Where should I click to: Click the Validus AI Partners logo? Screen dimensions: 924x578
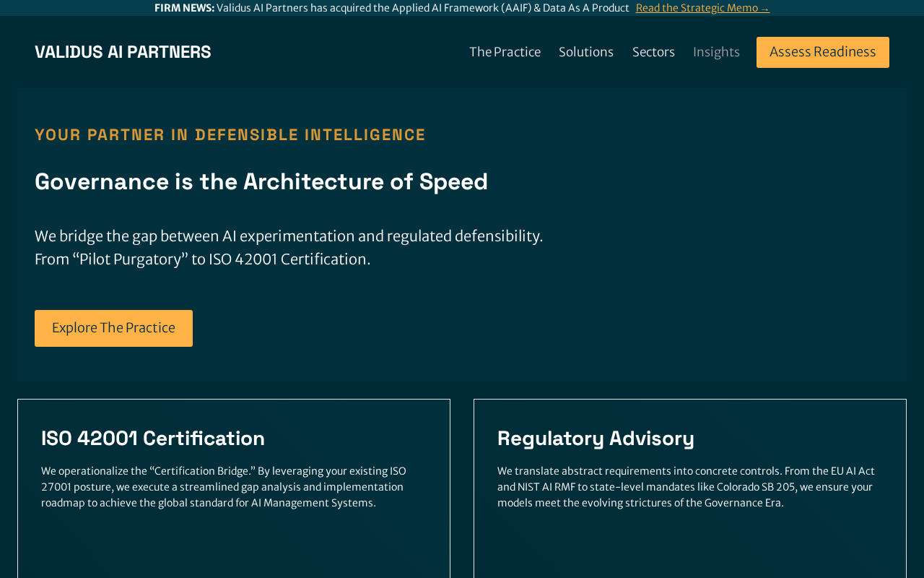point(123,52)
